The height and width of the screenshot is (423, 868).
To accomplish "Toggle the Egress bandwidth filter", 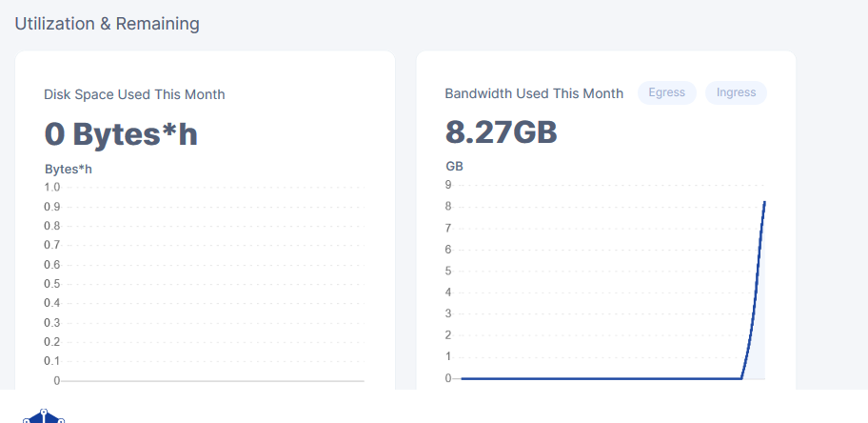I will 666,92.
